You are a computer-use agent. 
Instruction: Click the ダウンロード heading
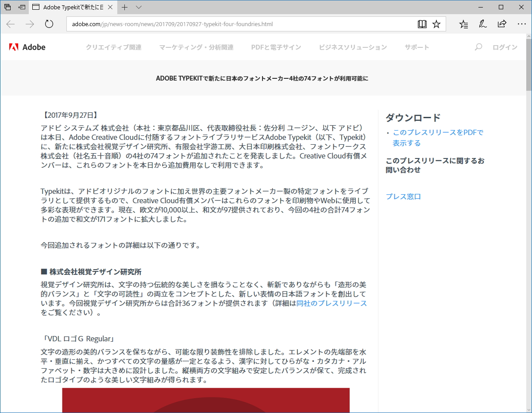(413, 118)
